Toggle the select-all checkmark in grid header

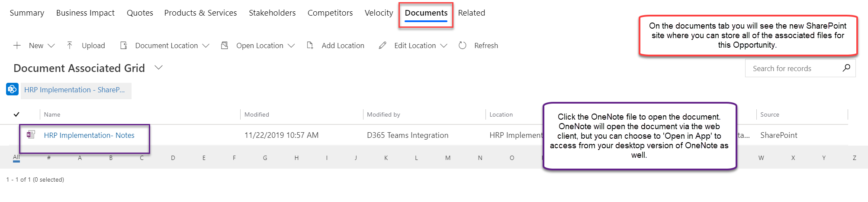(16, 114)
